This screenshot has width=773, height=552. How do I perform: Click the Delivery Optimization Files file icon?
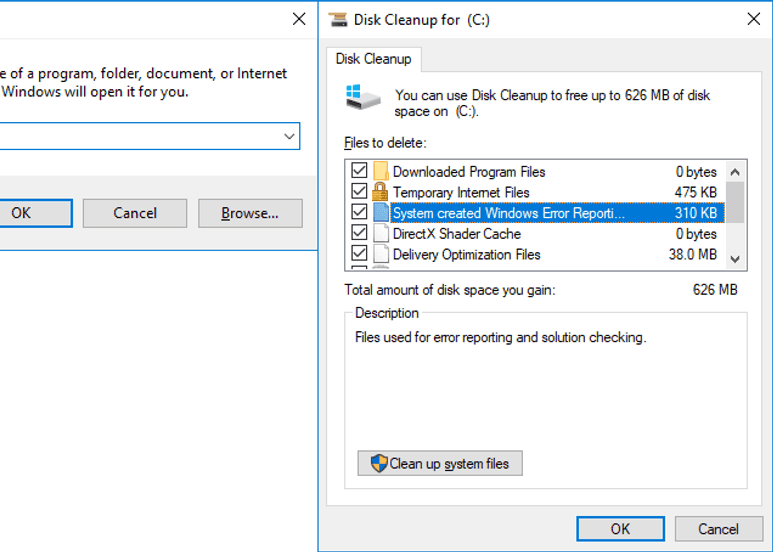coord(381,254)
